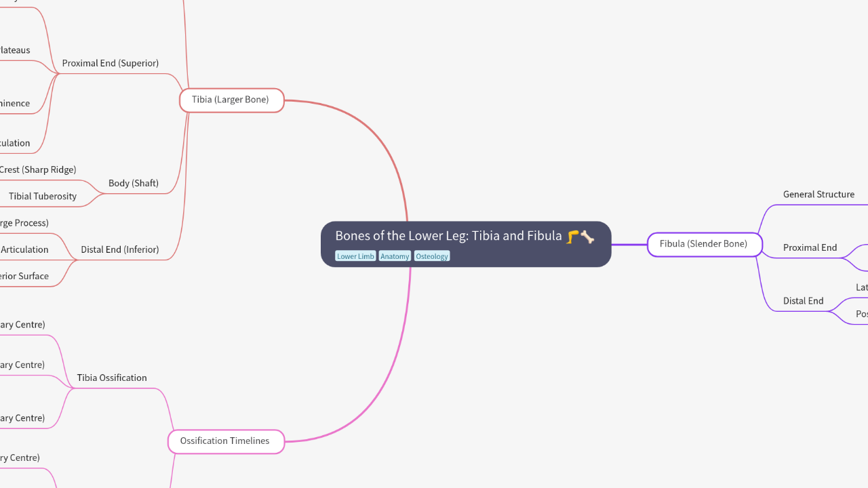This screenshot has height=488, width=868.
Task: Click the central Bones of the Lower Leg node
Action: (449, 236)
